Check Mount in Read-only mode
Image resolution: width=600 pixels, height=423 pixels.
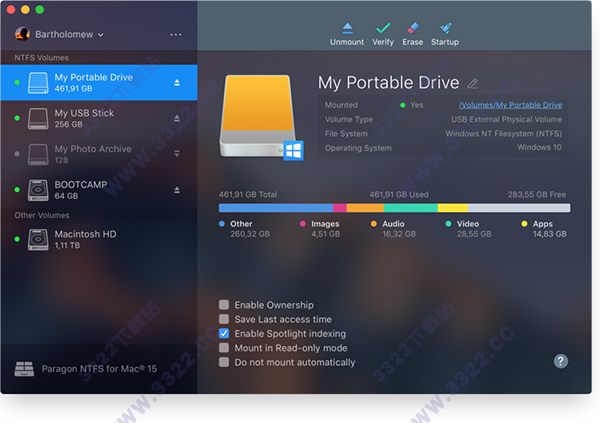[x=224, y=348]
